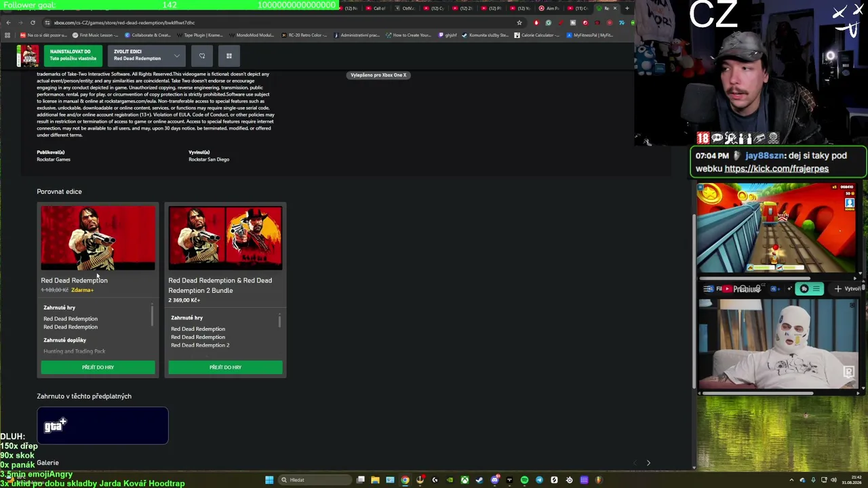Open Discord from the taskbar
This screenshot has width=868, height=488.
(x=495, y=480)
